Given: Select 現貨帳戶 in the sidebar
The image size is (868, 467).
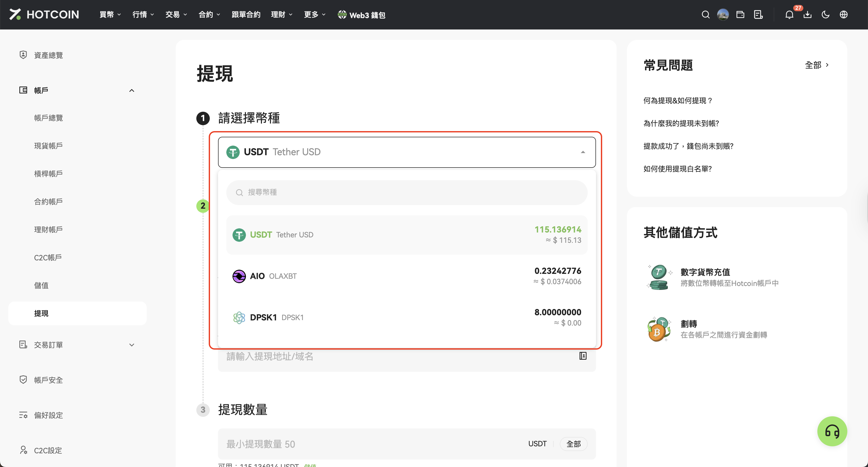Looking at the screenshot, I should point(48,146).
